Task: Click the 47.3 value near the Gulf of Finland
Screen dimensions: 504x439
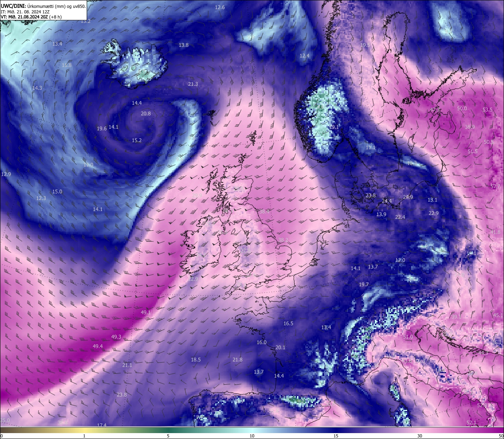Action: point(435,110)
